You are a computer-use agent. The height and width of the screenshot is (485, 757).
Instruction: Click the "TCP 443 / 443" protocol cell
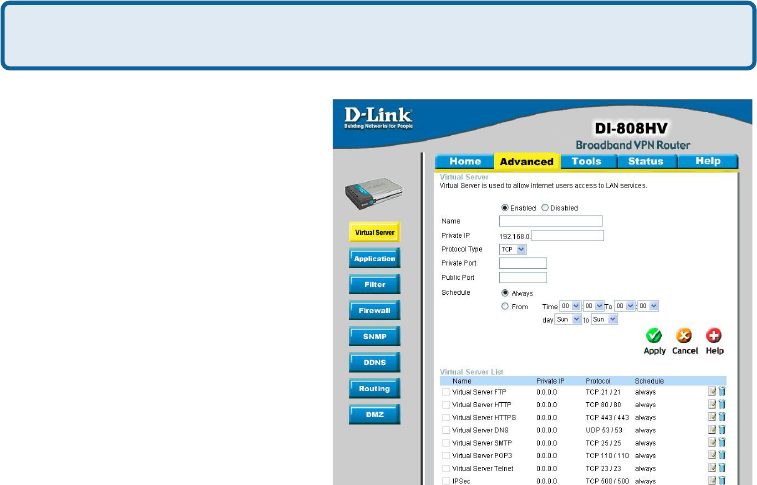pyautogui.click(x=607, y=417)
